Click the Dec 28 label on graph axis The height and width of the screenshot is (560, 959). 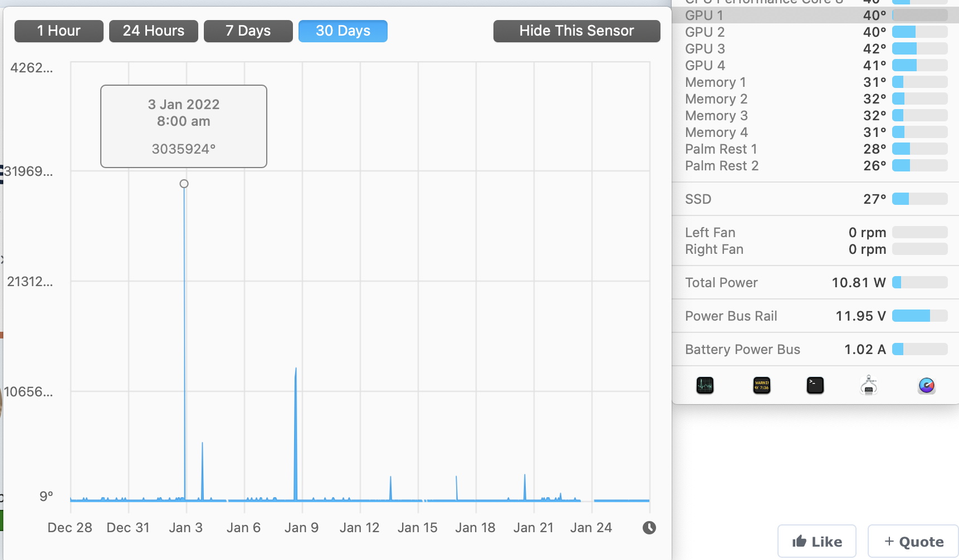tap(70, 528)
